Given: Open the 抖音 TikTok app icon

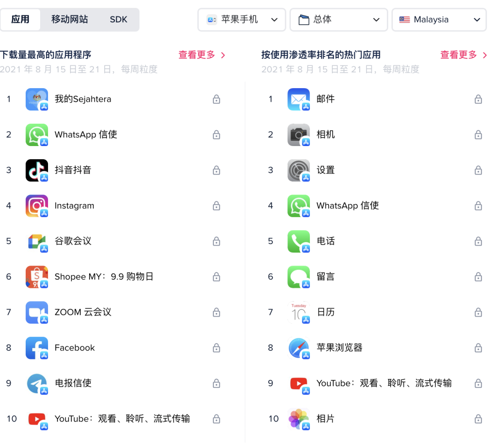Looking at the screenshot, I should point(36,170).
